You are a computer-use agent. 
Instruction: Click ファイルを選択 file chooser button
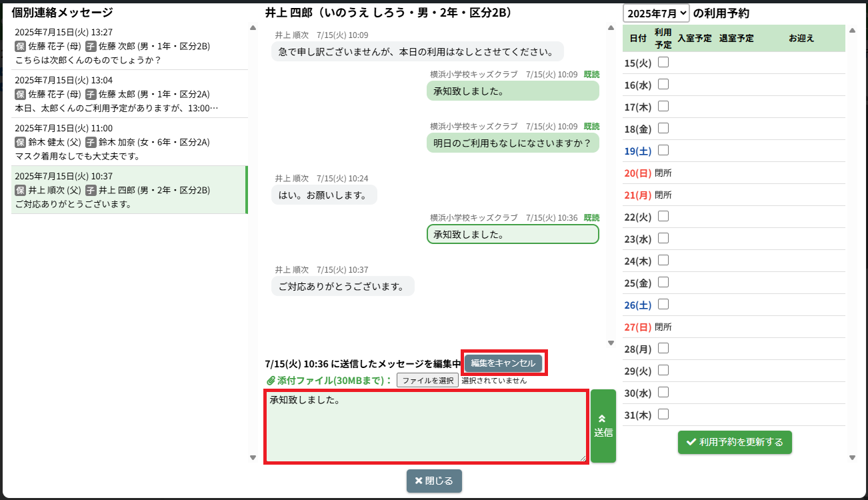pos(427,381)
